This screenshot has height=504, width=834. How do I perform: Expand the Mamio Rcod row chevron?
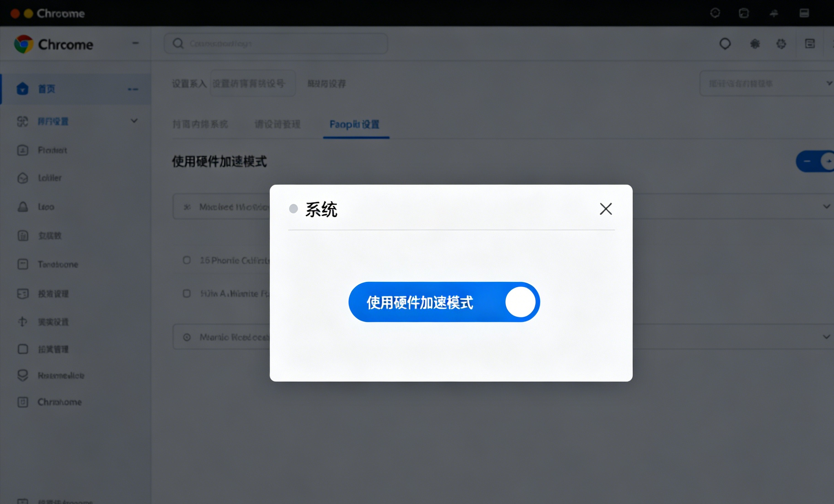826,337
